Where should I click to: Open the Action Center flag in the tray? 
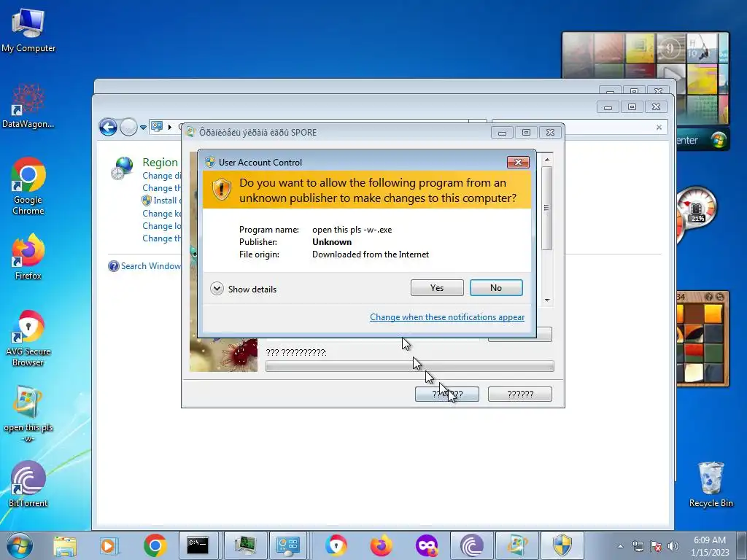(656, 546)
